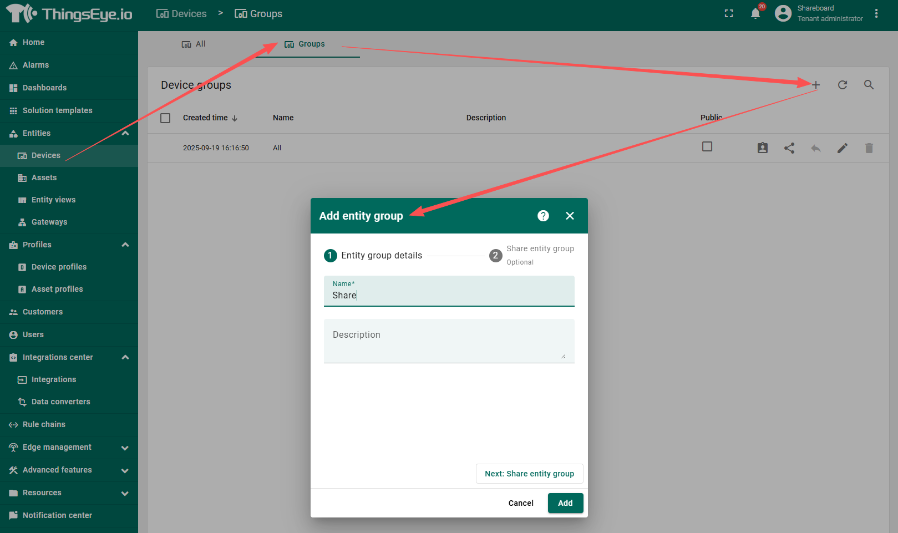
Task: Click into the Description text field
Action: 449,340
